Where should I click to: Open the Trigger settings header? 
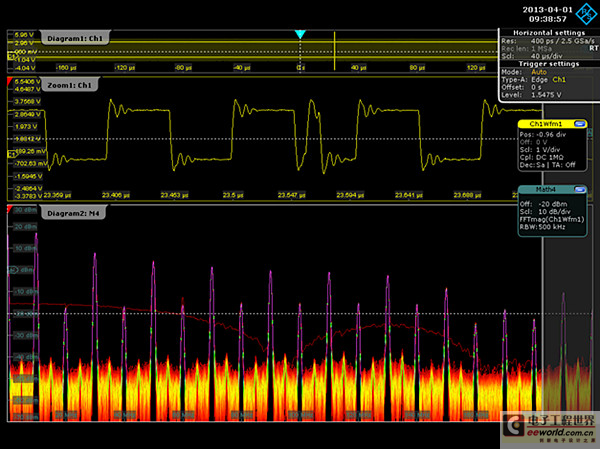(549, 64)
